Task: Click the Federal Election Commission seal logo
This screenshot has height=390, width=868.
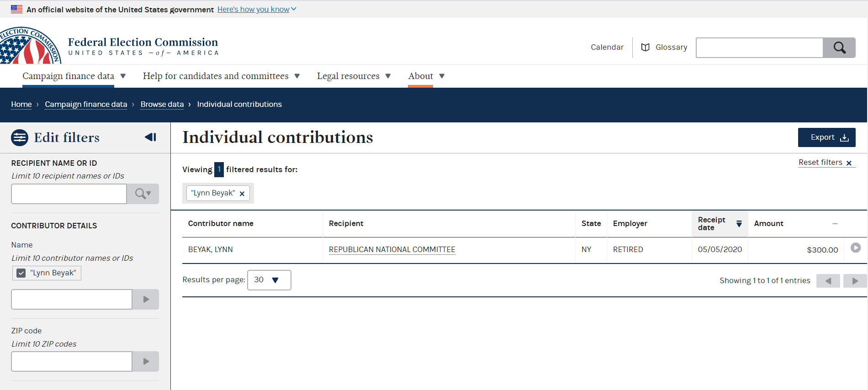Action: tap(30, 46)
